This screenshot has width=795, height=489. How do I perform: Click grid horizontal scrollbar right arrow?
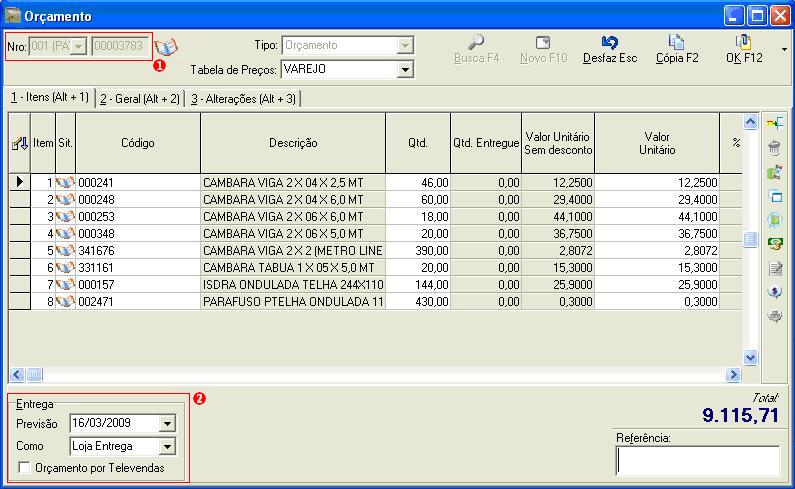pyautogui.click(x=733, y=375)
